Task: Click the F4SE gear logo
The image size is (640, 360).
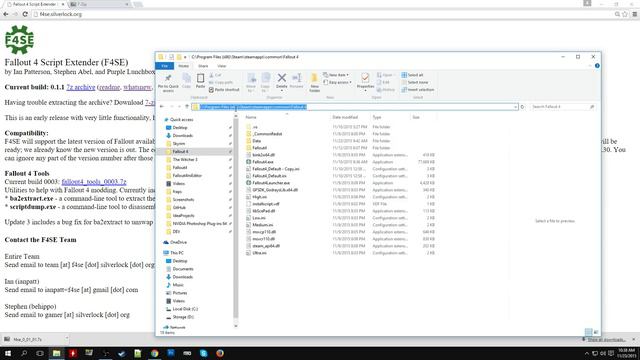Action: click(x=19, y=40)
